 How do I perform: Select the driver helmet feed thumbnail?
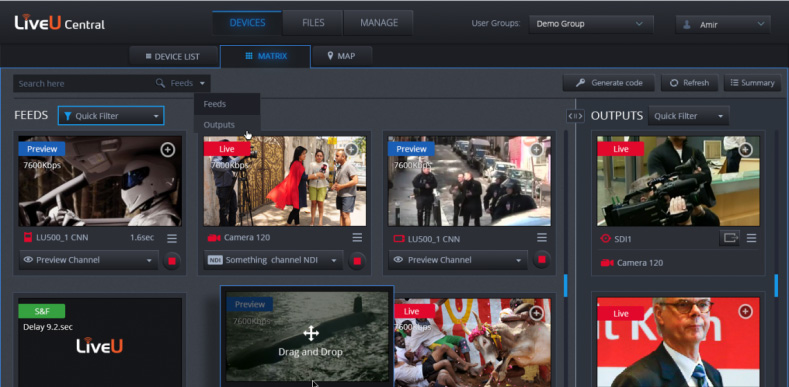point(100,181)
